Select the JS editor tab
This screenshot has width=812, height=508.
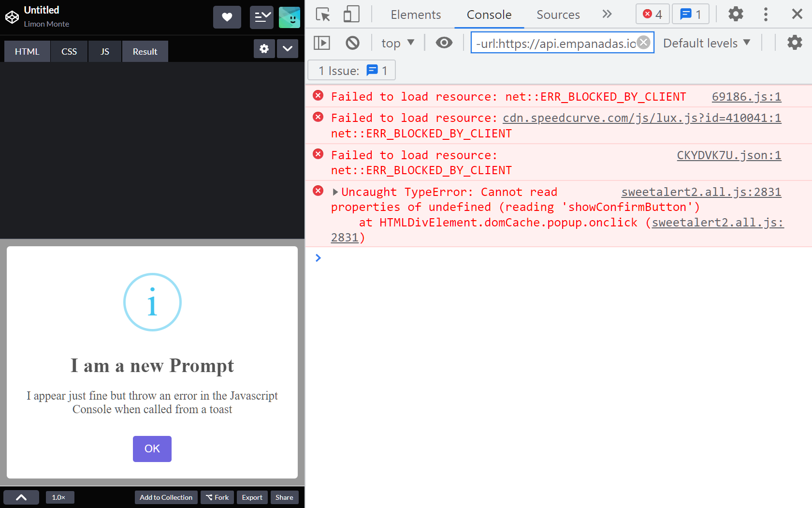[104, 51]
